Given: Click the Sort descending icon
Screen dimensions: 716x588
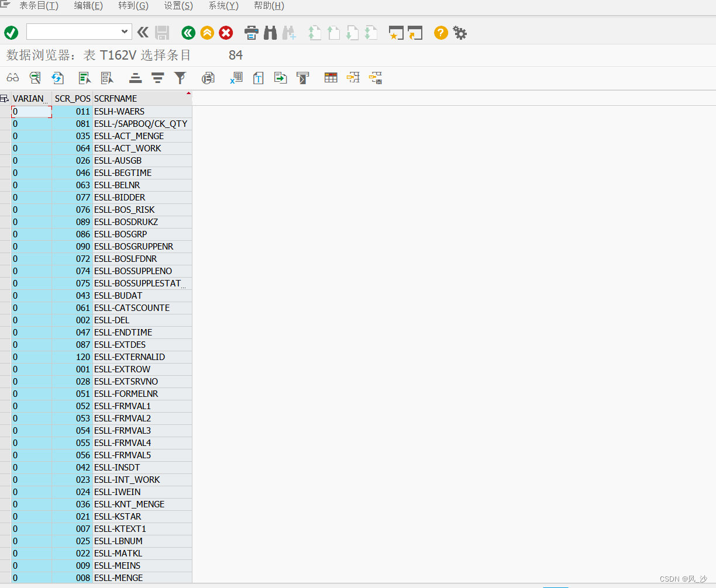Looking at the screenshot, I should (157, 78).
